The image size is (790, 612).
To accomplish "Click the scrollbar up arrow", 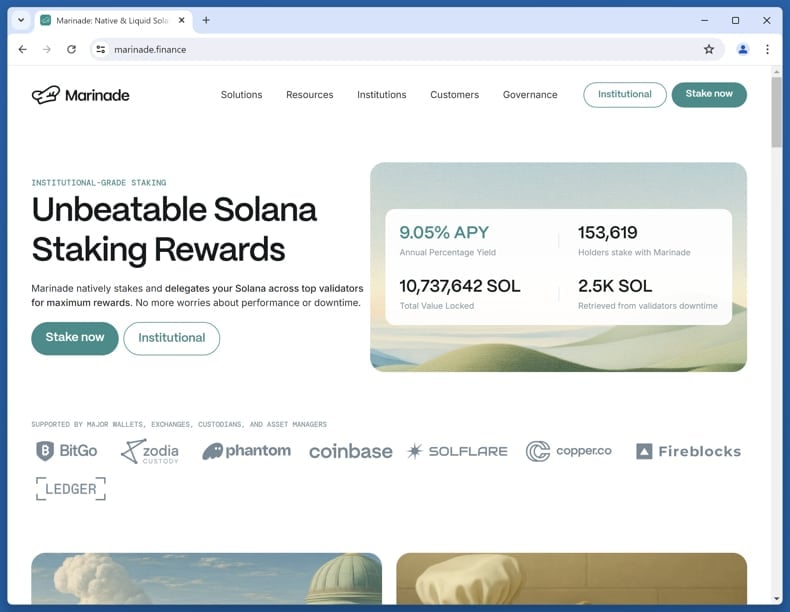I will (x=776, y=72).
